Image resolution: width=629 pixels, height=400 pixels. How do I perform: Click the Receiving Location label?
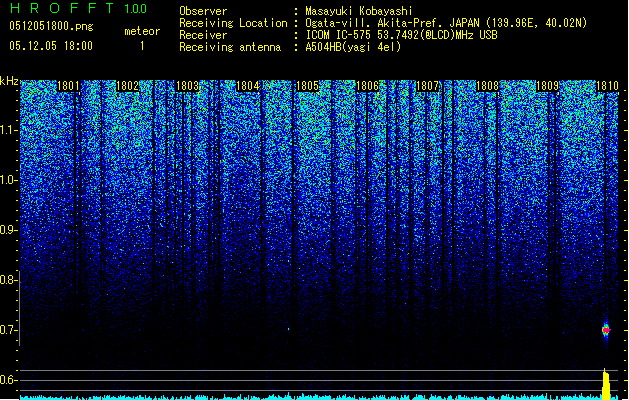point(233,23)
